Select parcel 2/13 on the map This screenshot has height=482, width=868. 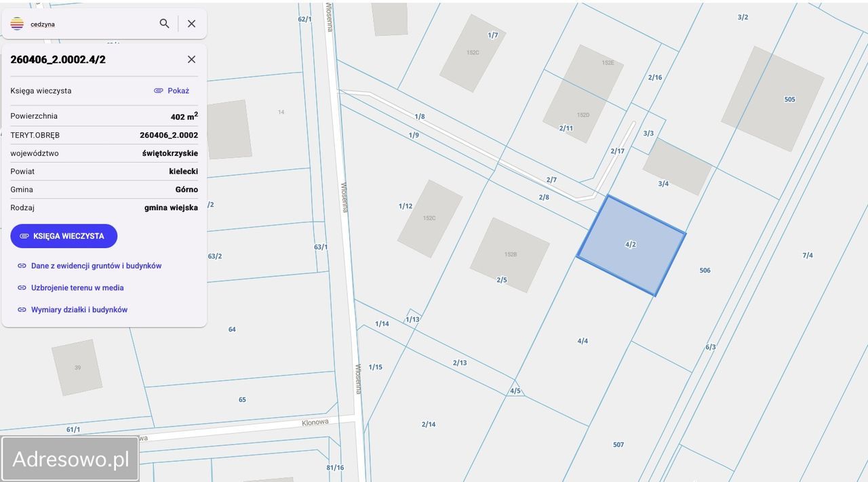460,363
